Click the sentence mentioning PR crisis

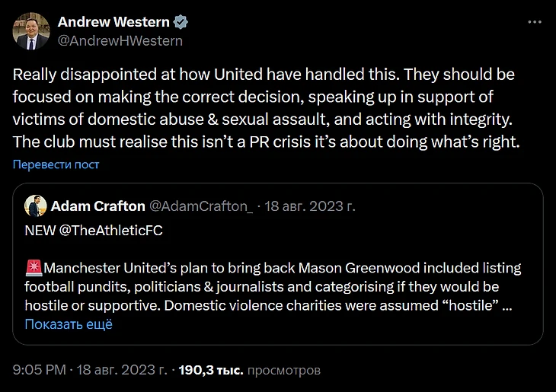pos(267,142)
